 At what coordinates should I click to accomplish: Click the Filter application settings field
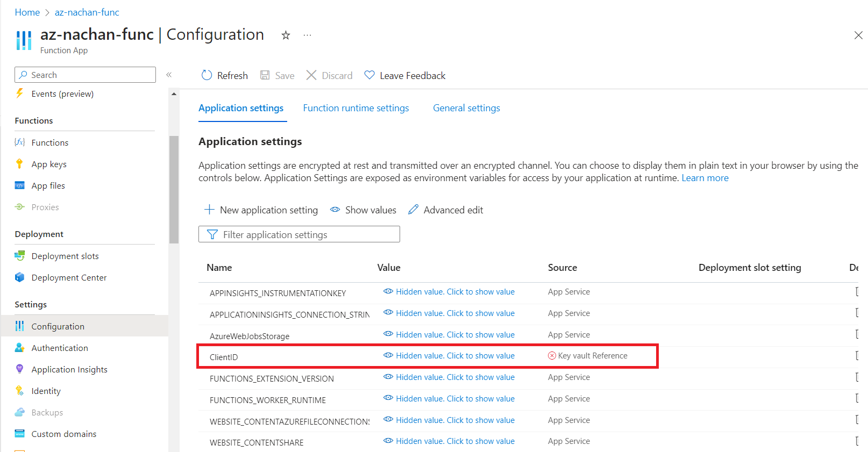pyautogui.click(x=299, y=235)
